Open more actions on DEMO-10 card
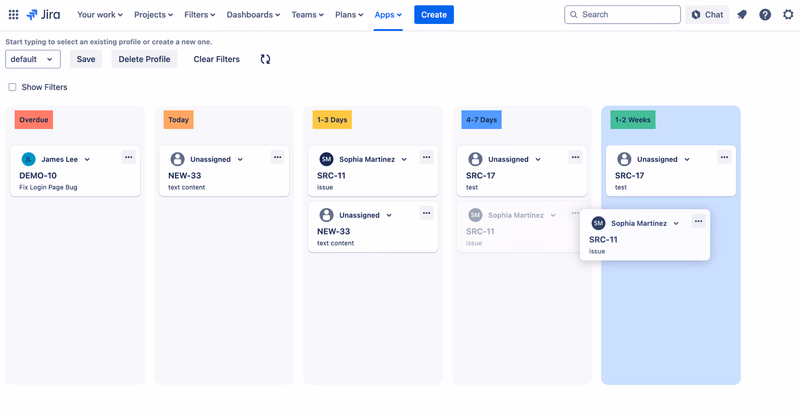 (x=129, y=157)
